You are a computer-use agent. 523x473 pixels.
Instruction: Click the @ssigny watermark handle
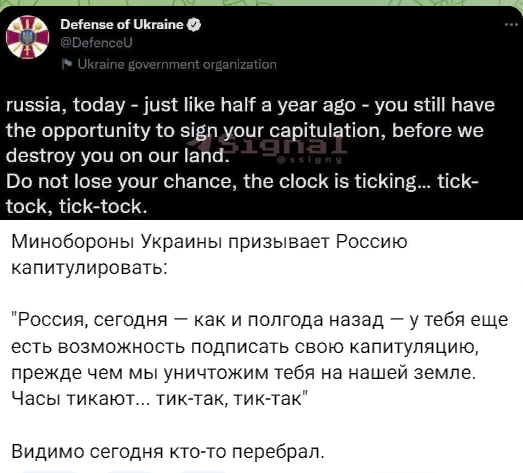pos(310,160)
